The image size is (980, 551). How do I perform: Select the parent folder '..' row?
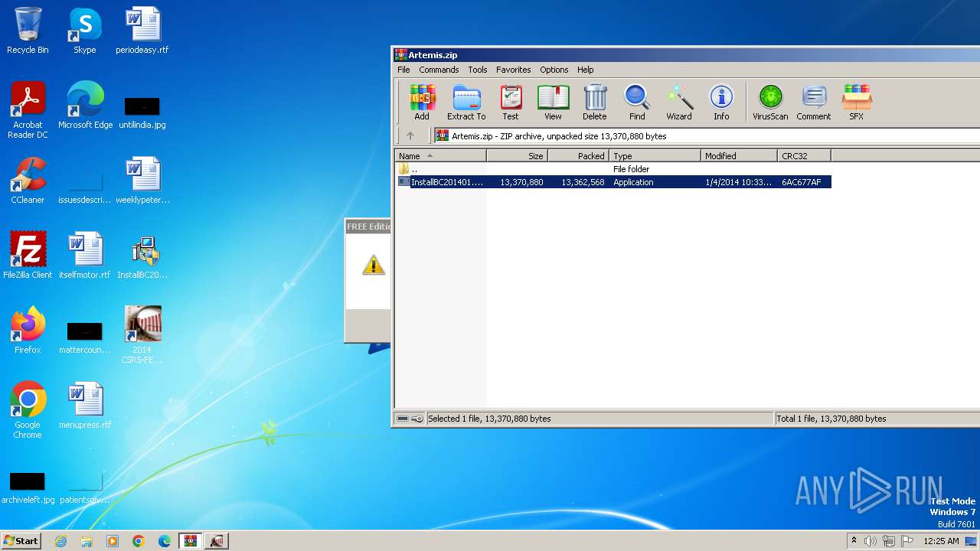pos(612,169)
